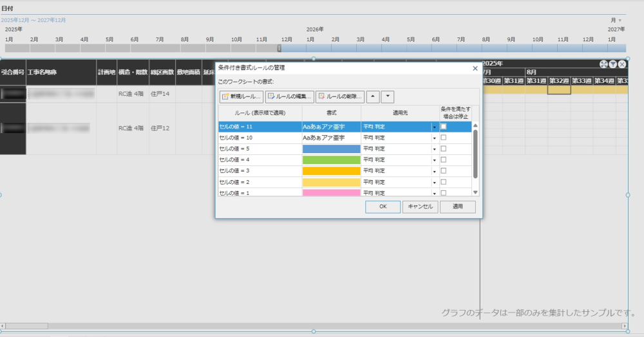Click the 適用先 column header
Image resolution: width=644 pixels, height=337 pixels.
[400, 113]
